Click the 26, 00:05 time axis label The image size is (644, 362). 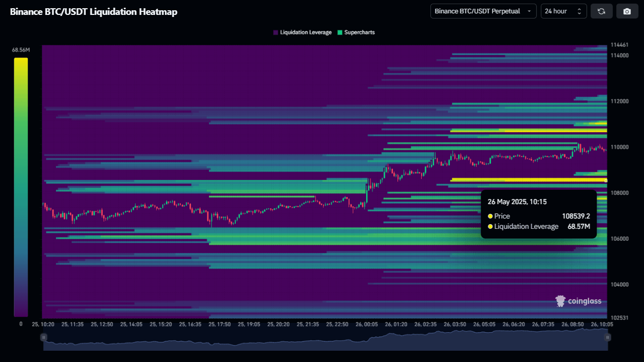(x=367, y=324)
